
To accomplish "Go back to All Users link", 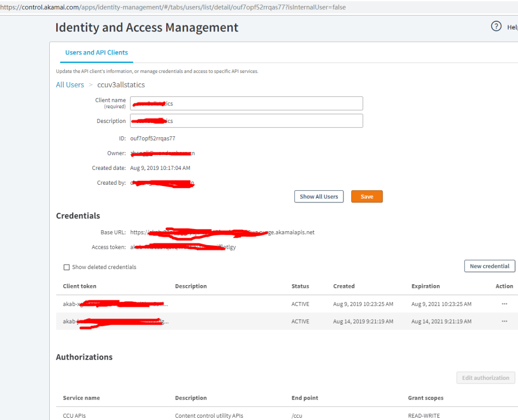I will [x=70, y=85].
